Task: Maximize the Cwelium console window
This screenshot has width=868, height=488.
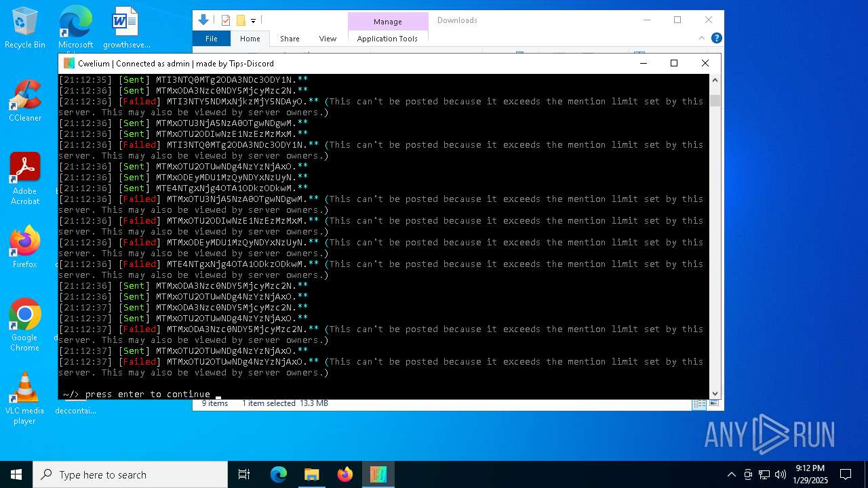Action: click(674, 63)
